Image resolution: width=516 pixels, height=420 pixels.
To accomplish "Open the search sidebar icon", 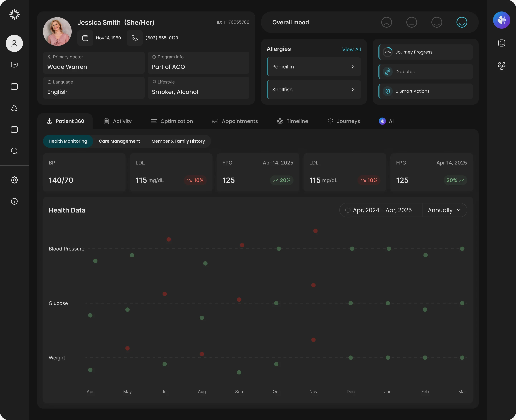I will point(14,151).
